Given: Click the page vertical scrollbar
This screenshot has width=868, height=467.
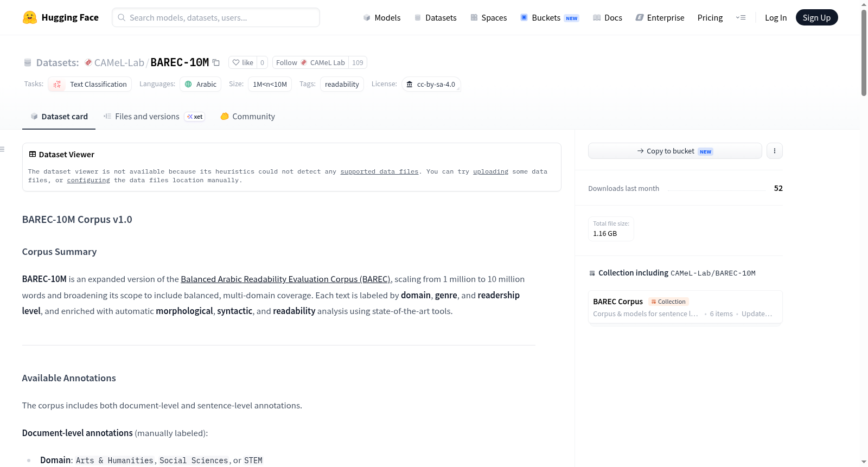Looking at the screenshot, I should [864, 52].
